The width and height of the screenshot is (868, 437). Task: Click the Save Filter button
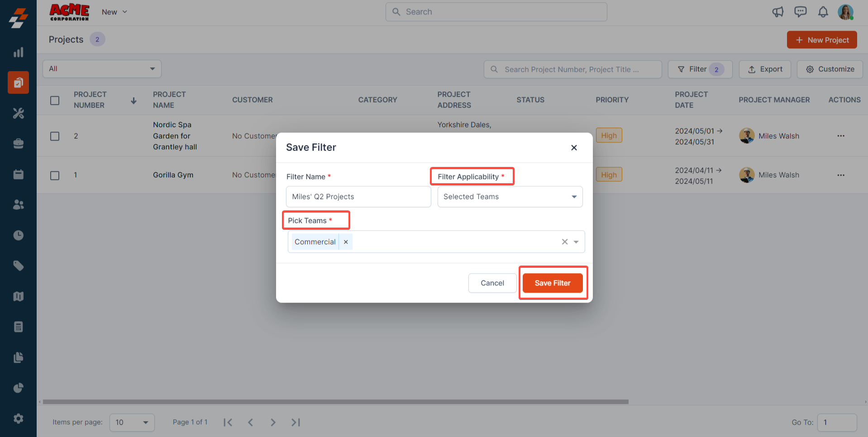553,283
